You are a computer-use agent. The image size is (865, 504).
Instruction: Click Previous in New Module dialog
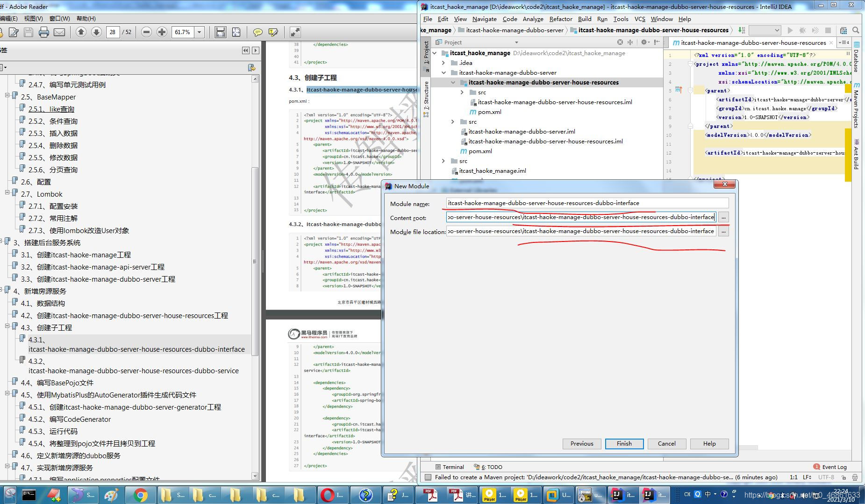(x=582, y=444)
